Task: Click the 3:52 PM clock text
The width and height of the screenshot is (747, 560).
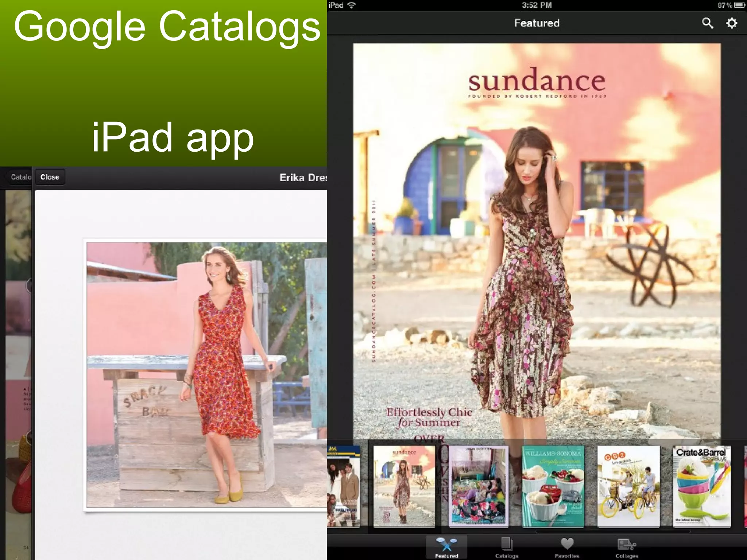Action: [537, 5]
